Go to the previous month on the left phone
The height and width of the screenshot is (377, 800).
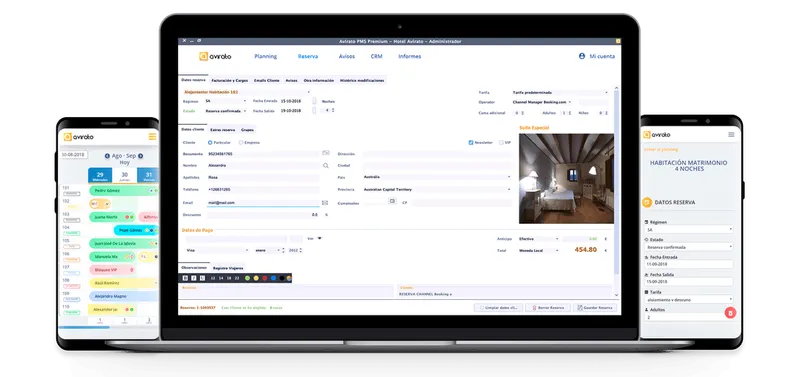107,156
